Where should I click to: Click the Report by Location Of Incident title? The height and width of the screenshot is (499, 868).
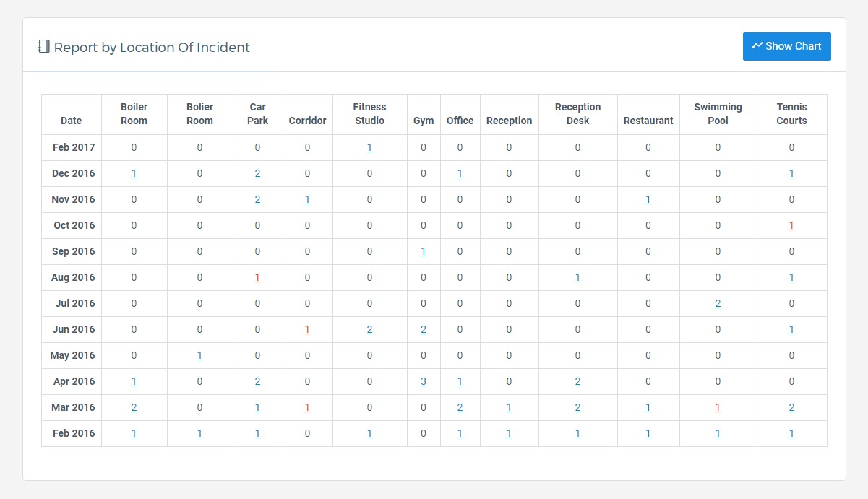[152, 48]
